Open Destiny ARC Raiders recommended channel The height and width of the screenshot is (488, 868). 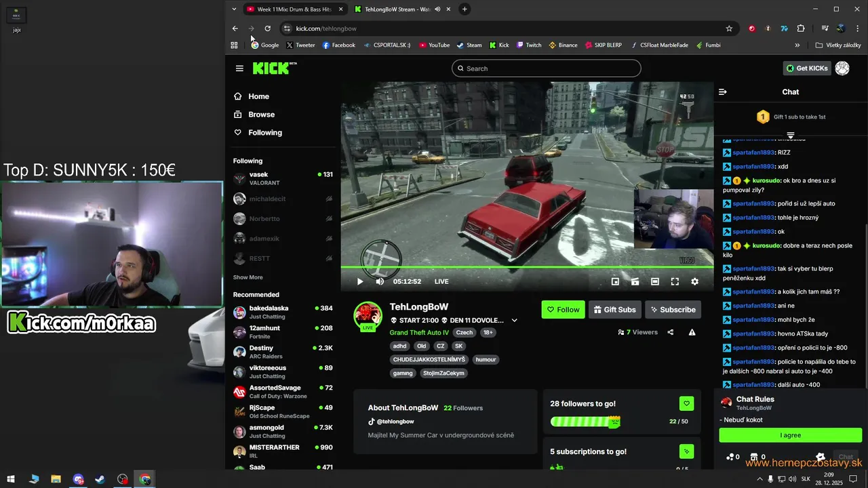tap(283, 352)
